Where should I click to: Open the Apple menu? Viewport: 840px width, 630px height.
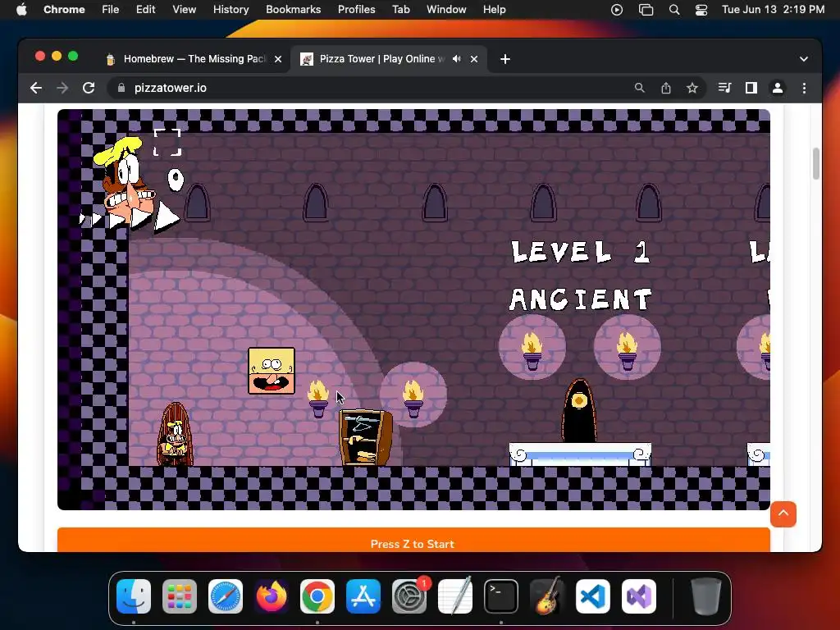21,10
